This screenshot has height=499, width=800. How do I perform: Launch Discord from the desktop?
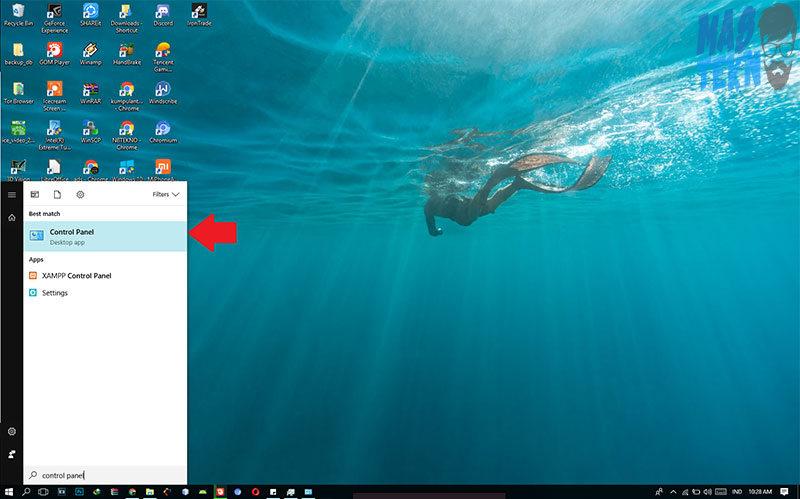pyautogui.click(x=163, y=14)
